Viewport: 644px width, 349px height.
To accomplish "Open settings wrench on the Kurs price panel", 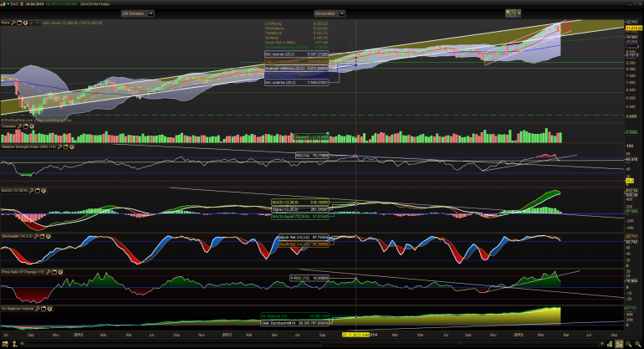I will pos(13,23).
